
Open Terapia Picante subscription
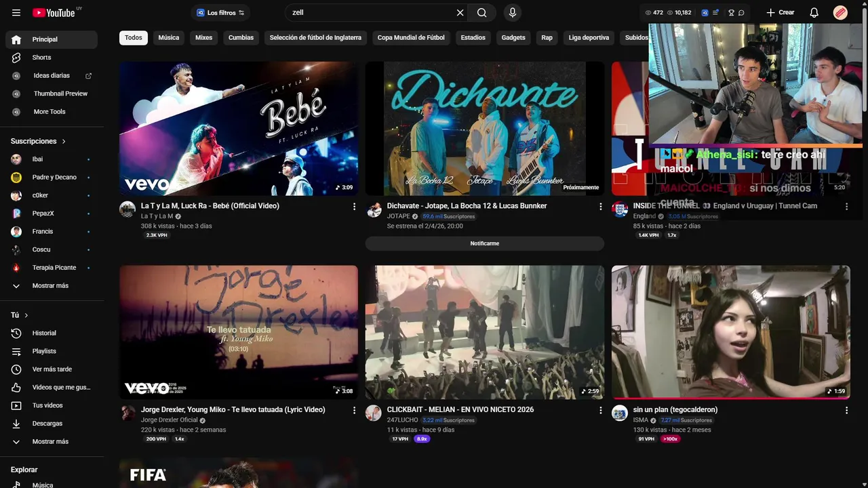coord(52,268)
